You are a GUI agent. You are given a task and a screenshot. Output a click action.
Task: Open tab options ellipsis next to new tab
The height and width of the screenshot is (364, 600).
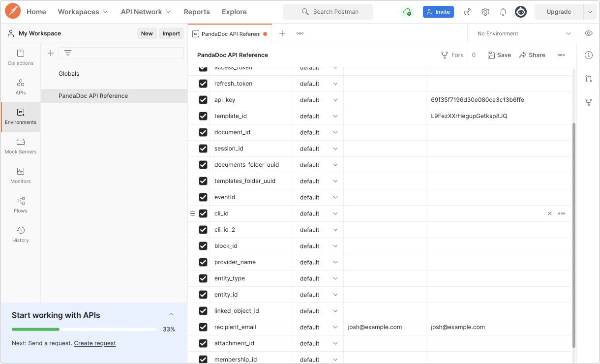pyautogui.click(x=300, y=33)
